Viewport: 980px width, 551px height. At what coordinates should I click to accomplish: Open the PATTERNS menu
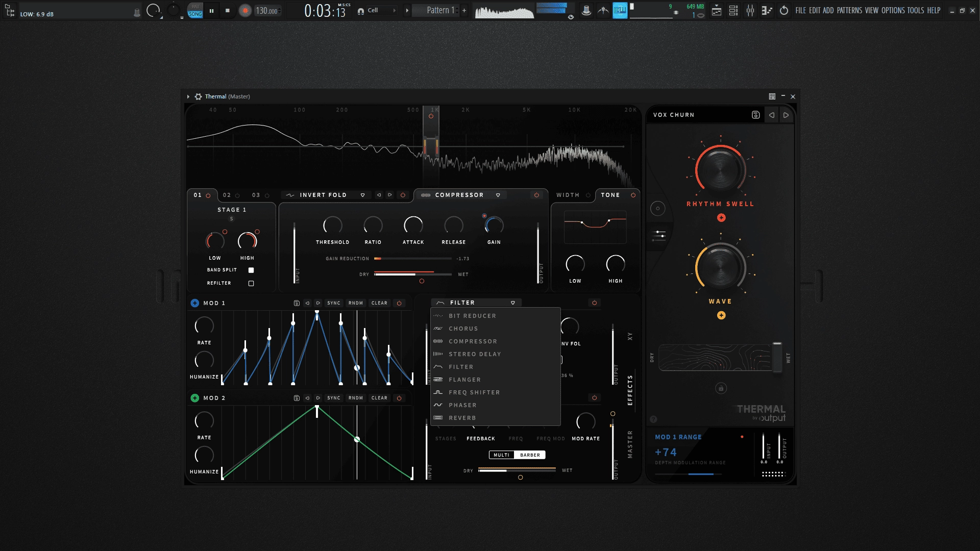click(849, 10)
